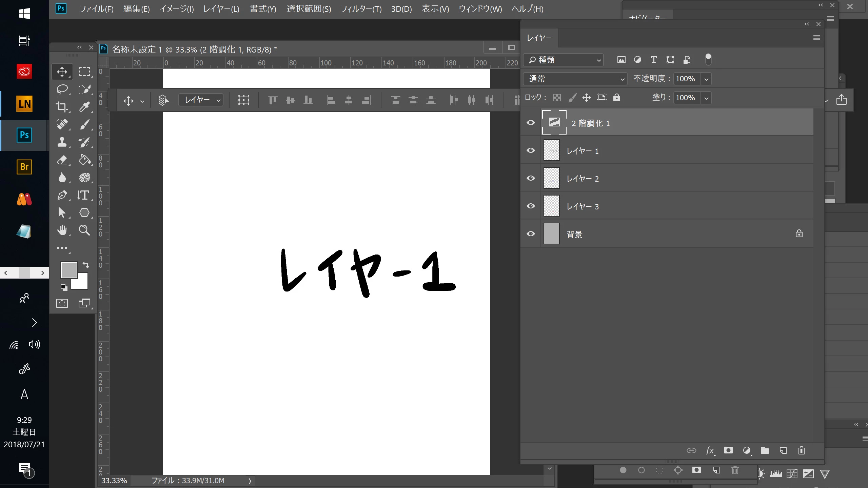
Task: Click the gray foreground color swatch
Action: [68, 269]
